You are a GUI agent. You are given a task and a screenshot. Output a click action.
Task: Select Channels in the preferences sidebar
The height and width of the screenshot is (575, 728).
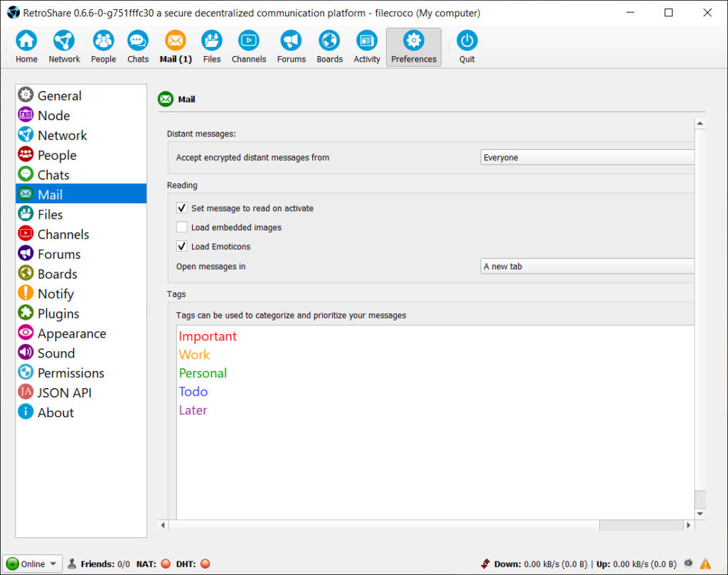[x=81, y=234]
